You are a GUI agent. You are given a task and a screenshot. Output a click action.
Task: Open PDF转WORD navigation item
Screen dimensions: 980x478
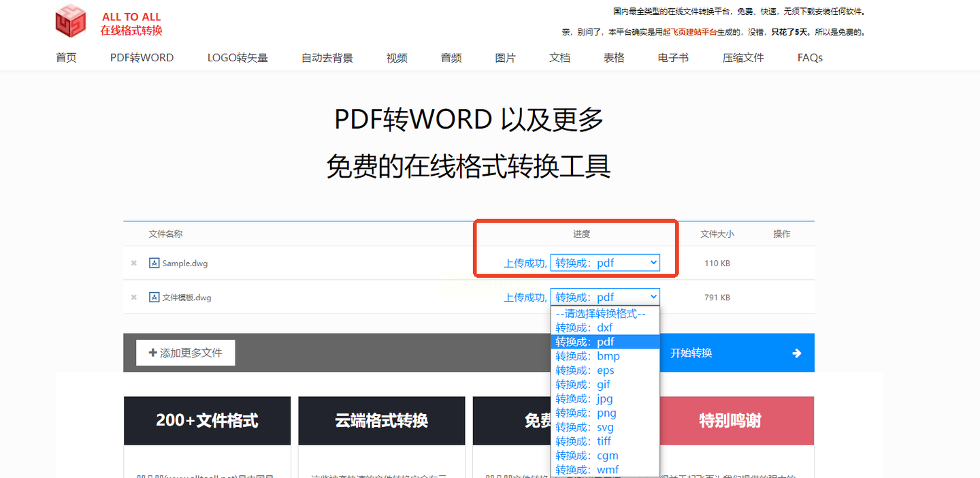(x=142, y=58)
